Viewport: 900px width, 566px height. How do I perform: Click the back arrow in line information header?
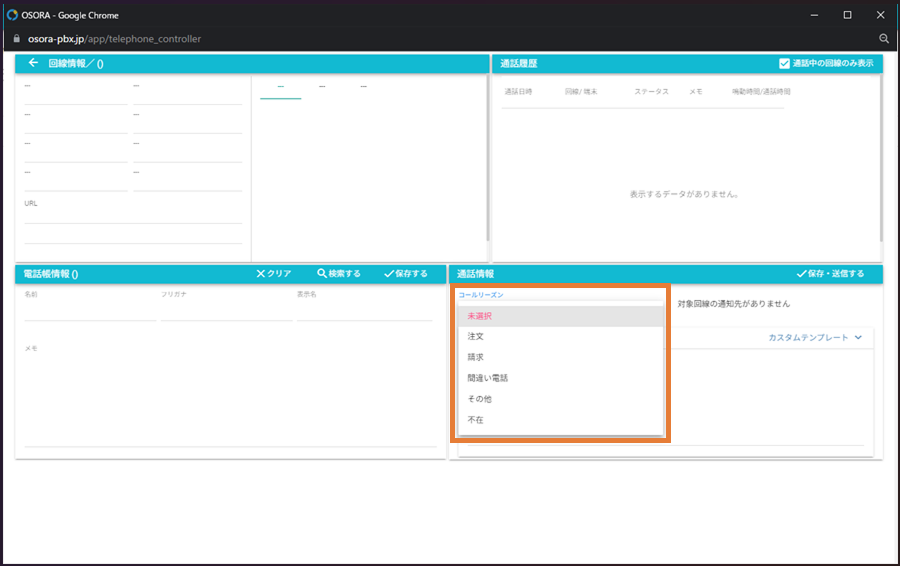coord(33,63)
